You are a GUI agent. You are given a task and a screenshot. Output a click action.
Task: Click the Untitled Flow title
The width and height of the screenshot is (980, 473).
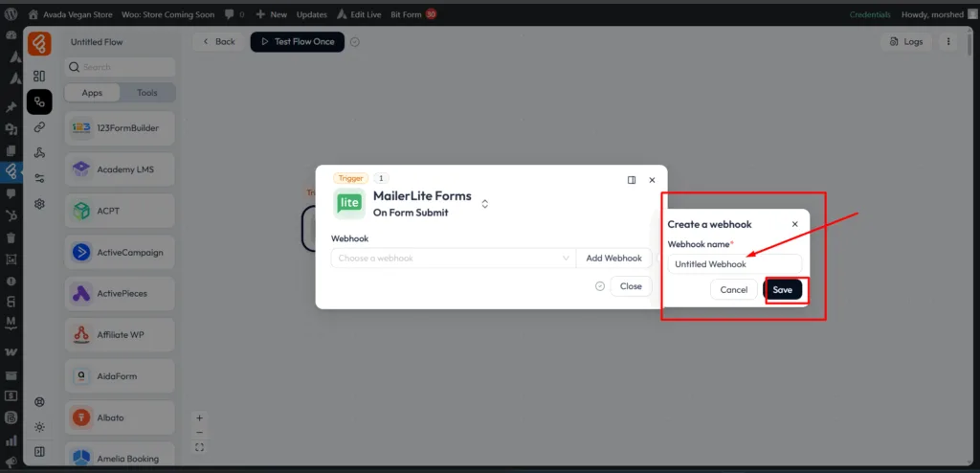97,42
